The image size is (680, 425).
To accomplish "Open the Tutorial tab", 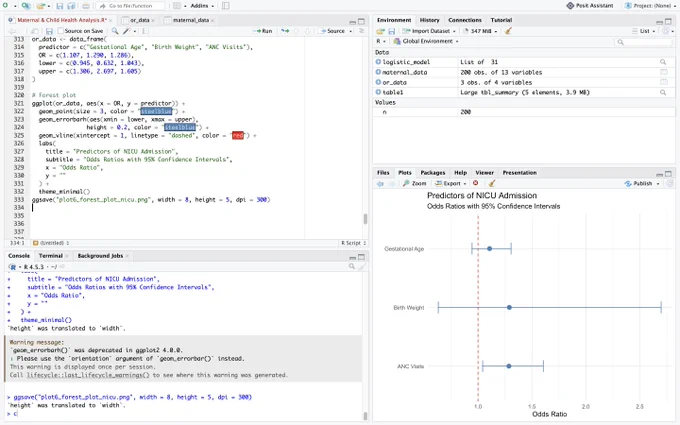I will pos(501,20).
